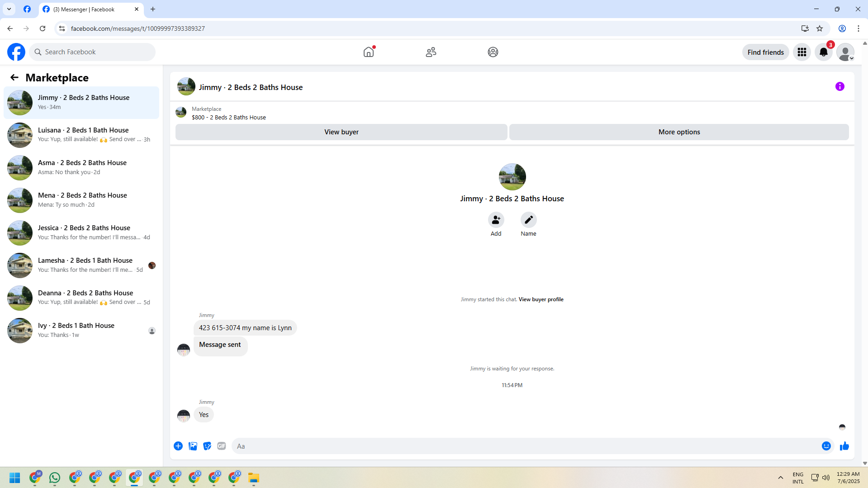Click the 'Message sent' bubble
The height and width of the screenshot is (488, 868).
tap(220, 346)
